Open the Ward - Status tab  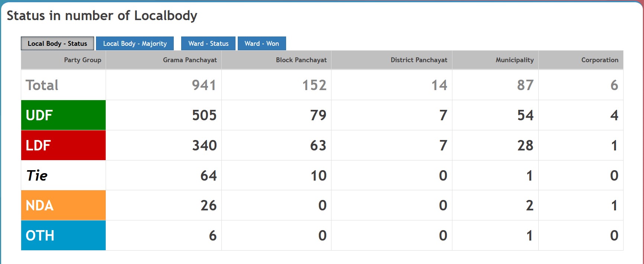point(208,44)
